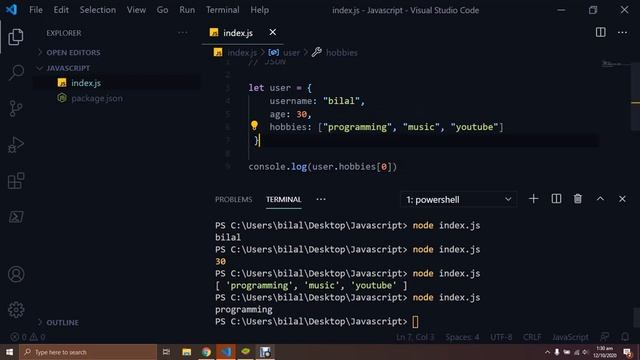The image size is (640, 360).
Task: Change the CRLF line ending setting
Action: [x=532, y=337]
